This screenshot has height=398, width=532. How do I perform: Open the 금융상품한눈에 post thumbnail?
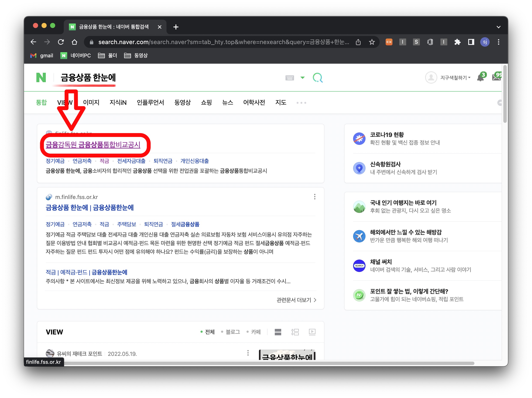(287, 355)
